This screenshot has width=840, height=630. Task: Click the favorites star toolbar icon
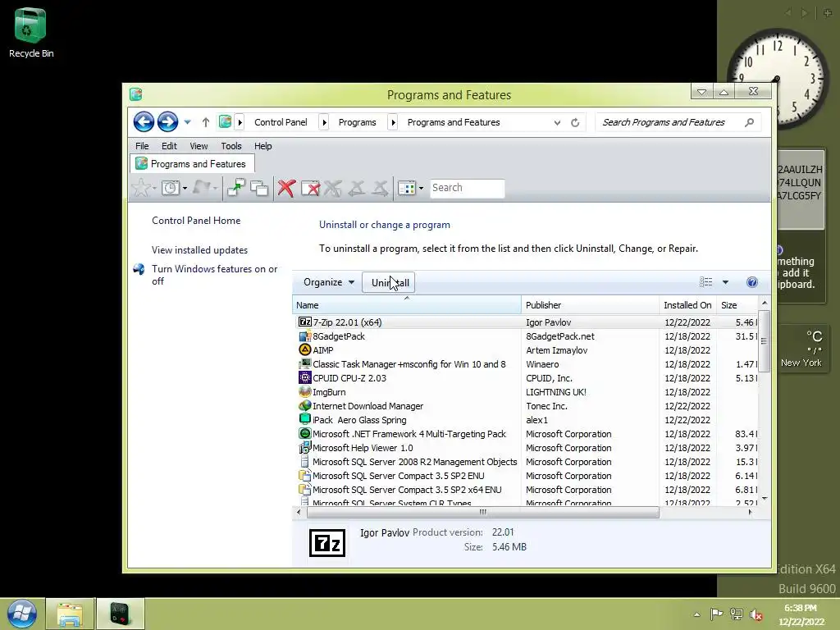pos(141,188)
